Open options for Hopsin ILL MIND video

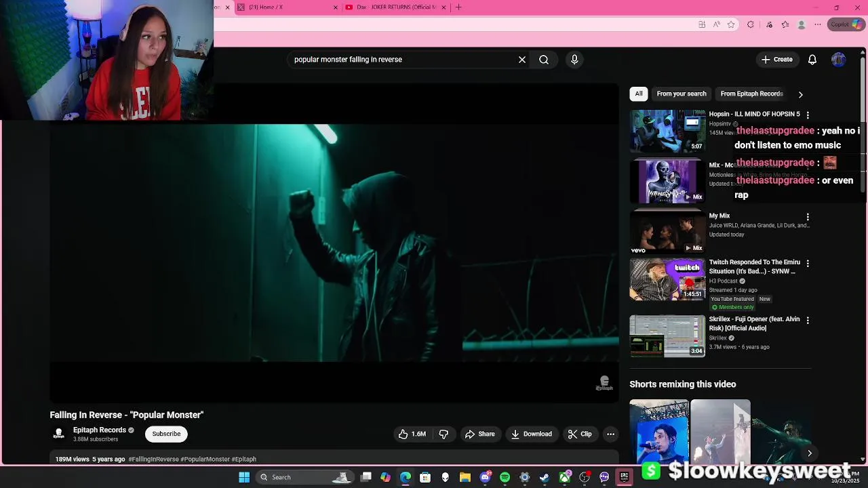[808, 115]
